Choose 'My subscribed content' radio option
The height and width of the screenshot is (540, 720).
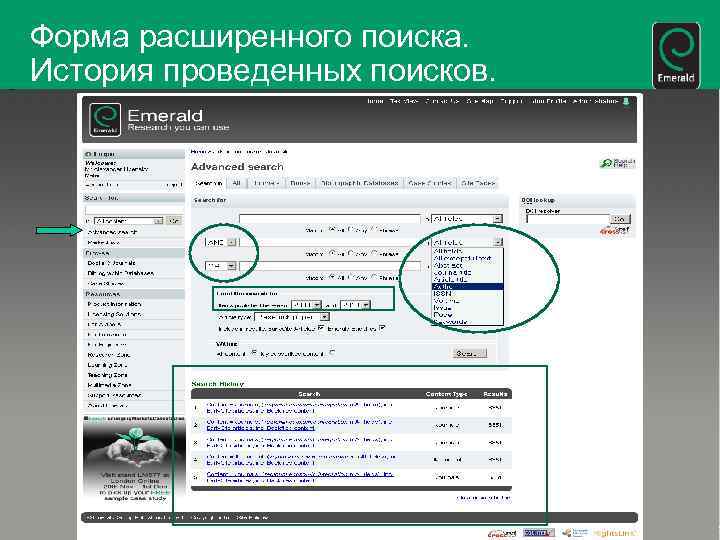click(x=332, y=353)
